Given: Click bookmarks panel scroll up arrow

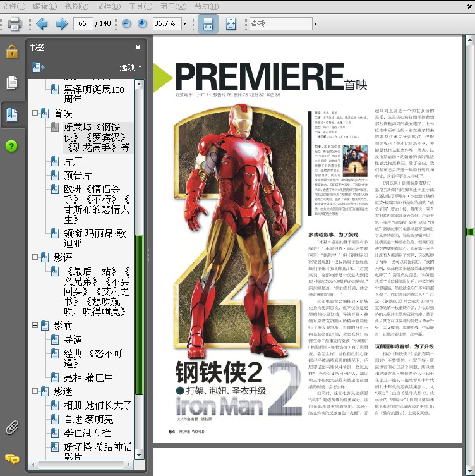Looking at the screenshot, I should click(x=139, y=85).
